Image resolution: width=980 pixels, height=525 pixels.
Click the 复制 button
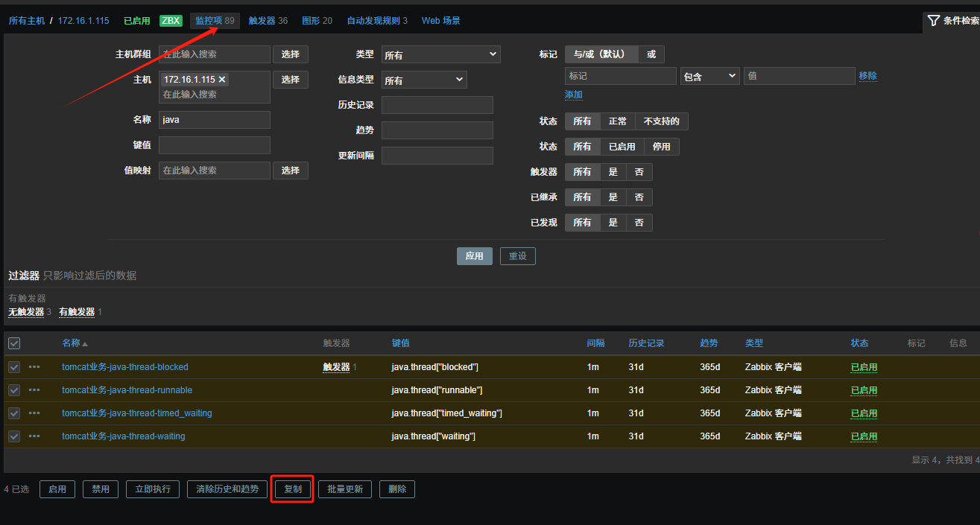tap(293, 489)
